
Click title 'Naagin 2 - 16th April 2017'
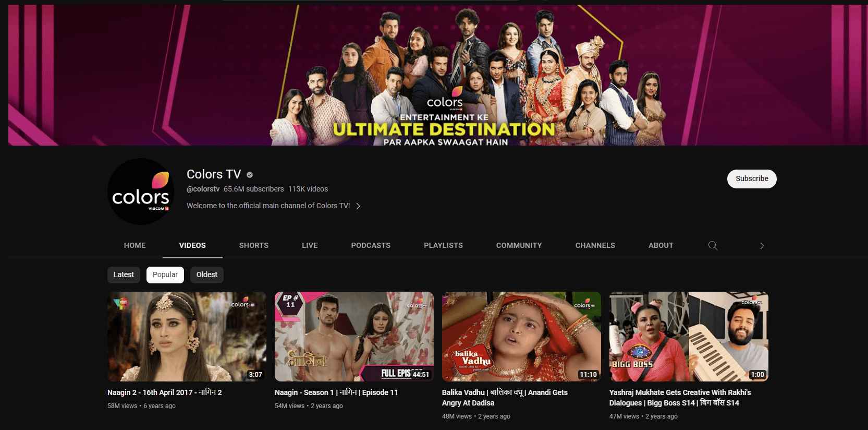pos(165,392)
